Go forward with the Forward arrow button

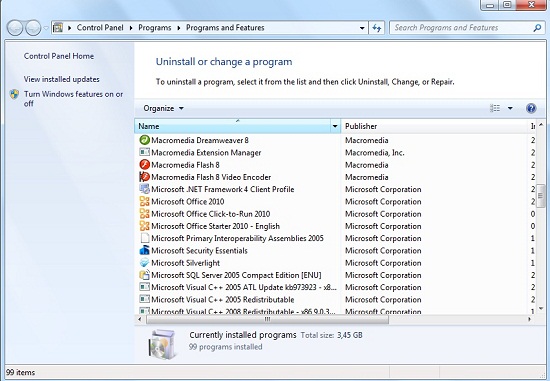pyautogui.click(x=33, y=28)
